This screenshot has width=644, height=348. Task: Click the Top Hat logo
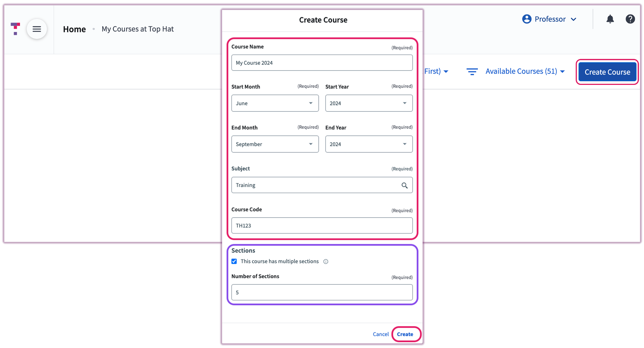click(15, 29)
